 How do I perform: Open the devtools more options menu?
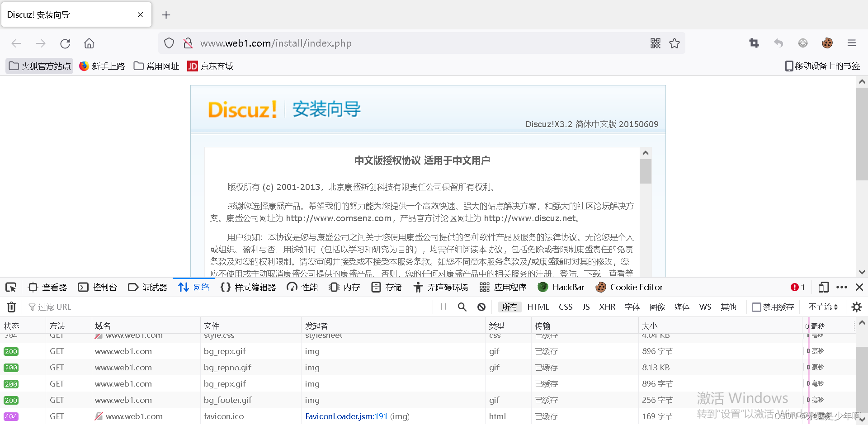point(842,287)
